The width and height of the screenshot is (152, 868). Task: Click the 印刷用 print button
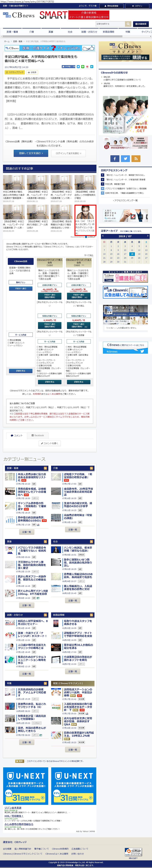coord(32,72)
